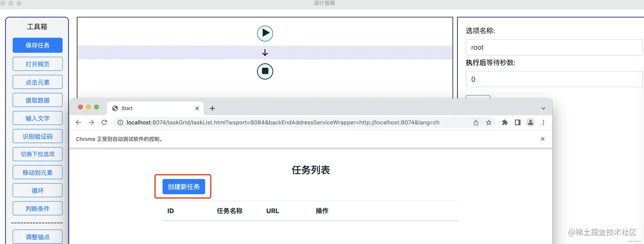Viewport: 644px width, 244px height.
Task: Click the Chrome address bar URL
Action: [283, 122]
